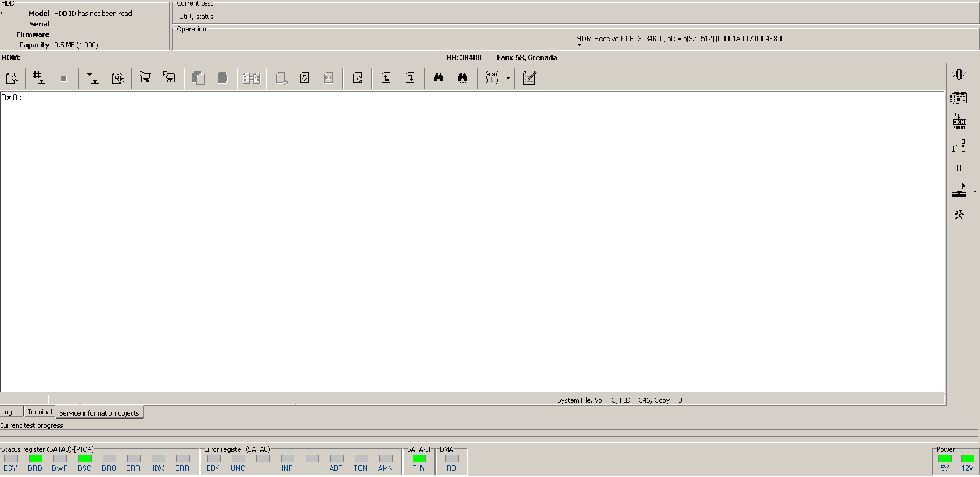
Task: Click the crossed hammer tools icon
Action: [959, 215]
